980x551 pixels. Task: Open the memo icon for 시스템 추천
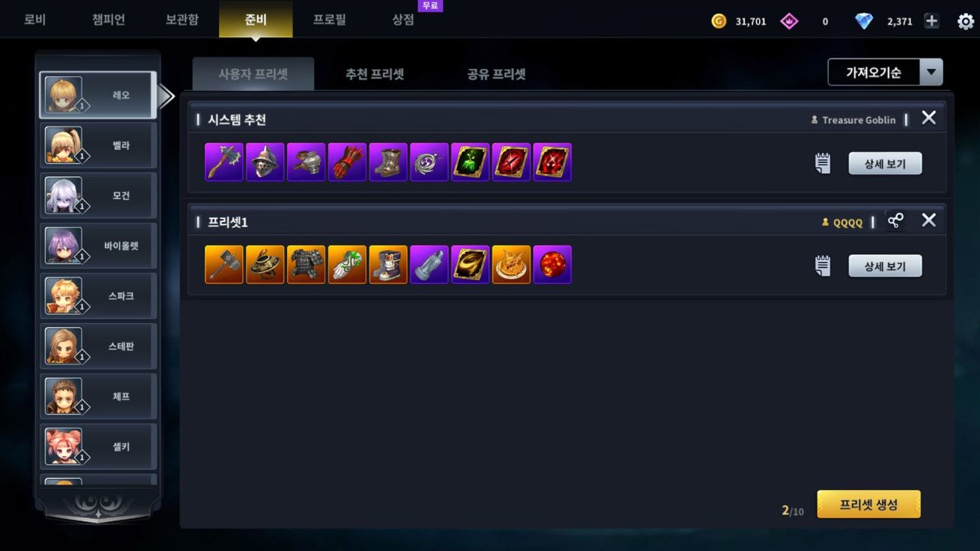pos(822,163)
